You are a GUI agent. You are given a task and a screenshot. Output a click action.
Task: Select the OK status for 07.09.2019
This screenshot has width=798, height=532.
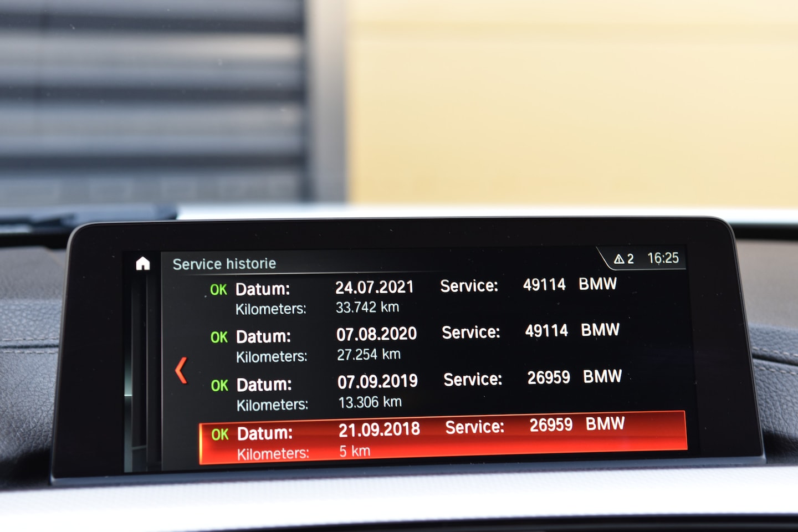tap(219, 385)
